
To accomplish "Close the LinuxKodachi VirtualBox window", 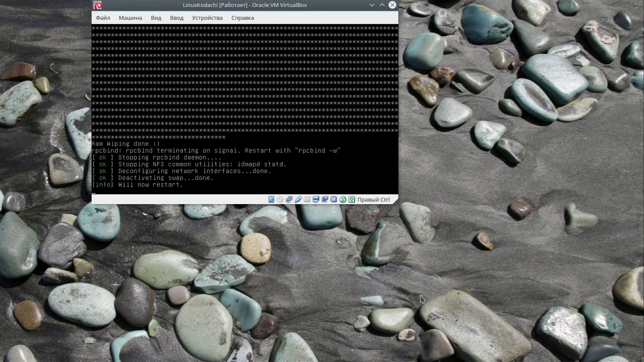I will 392,5.
